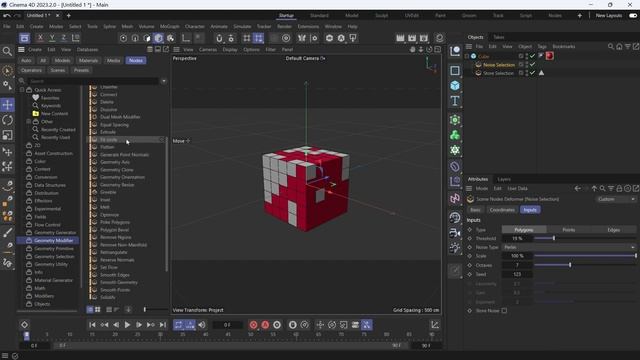This screenshot has height=360, width=640.
Task: Switch to the Coordinates tab
Action: pos(502,210)
